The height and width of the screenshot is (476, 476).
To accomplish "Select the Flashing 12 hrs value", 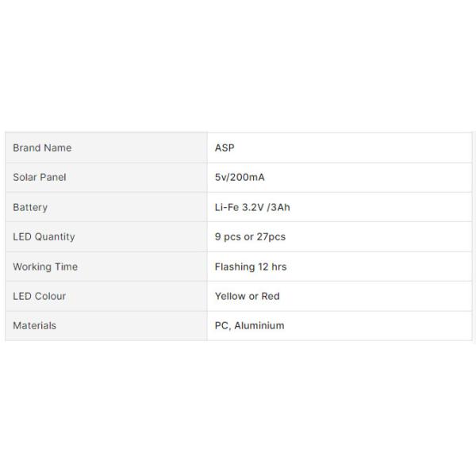I will pos(251,267).
